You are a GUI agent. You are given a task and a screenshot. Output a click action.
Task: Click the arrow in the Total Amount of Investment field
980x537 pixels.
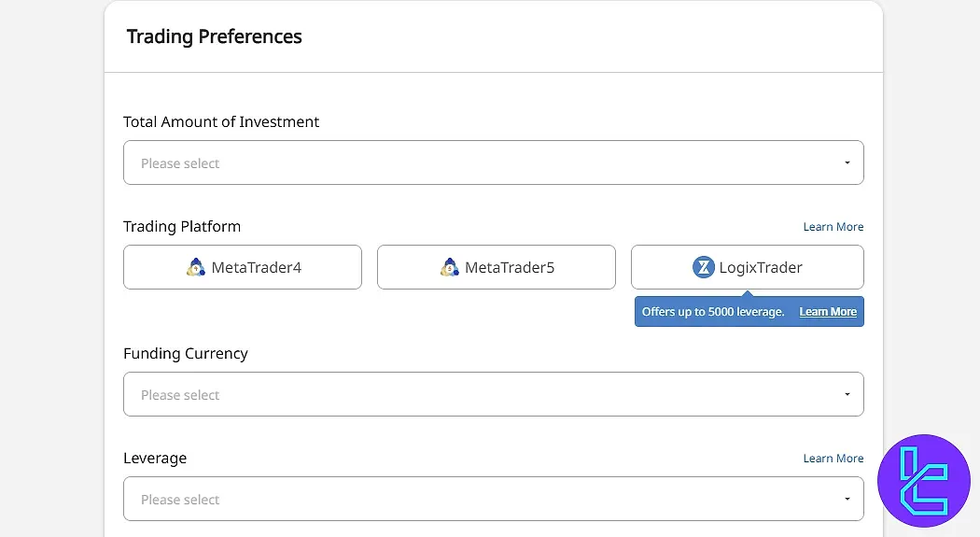coord(847,163)
